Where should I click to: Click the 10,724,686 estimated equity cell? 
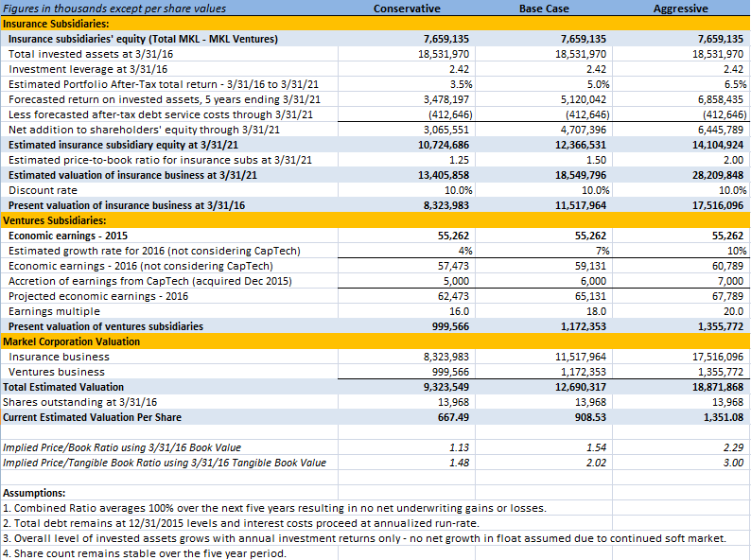point(444,145)
